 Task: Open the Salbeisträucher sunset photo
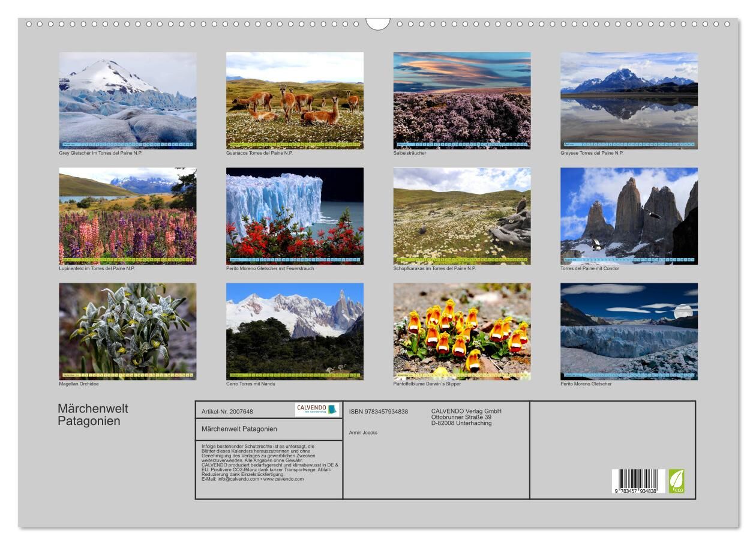(x=461, y=100)
